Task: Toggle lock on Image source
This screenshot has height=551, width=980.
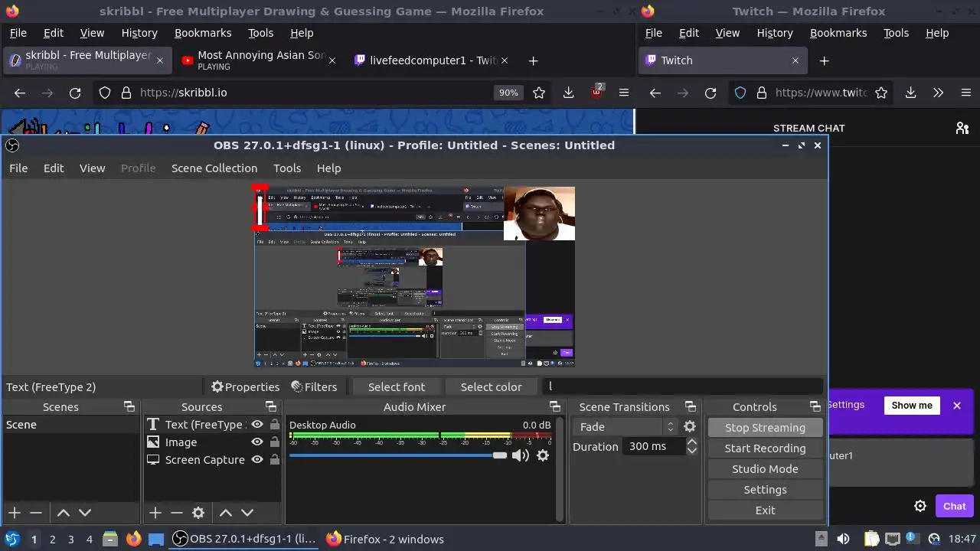Action: 274,442
